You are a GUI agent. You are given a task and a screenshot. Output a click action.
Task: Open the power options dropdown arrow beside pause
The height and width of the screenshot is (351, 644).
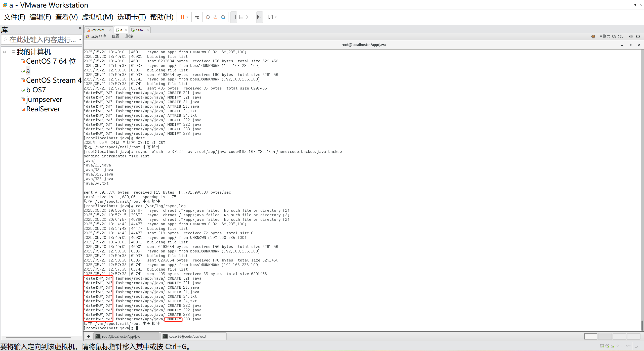(x=187, y=17)
